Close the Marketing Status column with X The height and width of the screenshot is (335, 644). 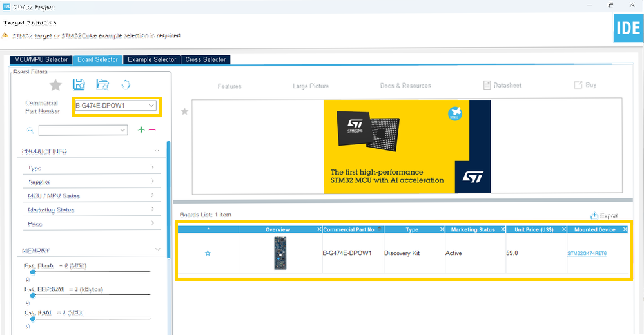tap(503, 229)
